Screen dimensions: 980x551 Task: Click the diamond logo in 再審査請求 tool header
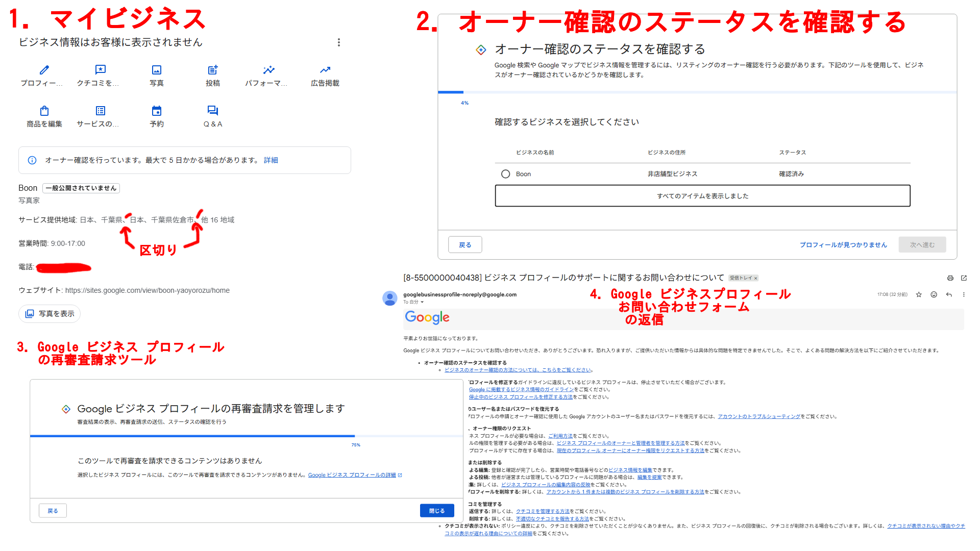tap(66, 409)
